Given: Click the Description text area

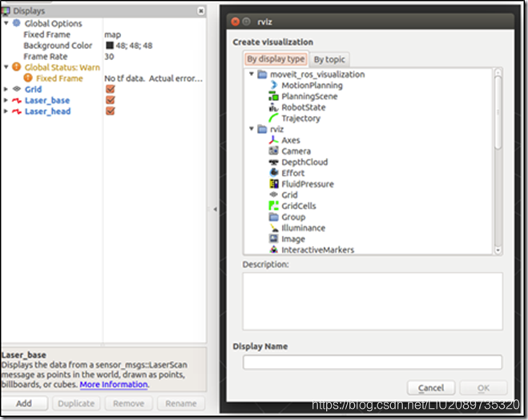Looking at the screenshot, I should pos(373,301).
